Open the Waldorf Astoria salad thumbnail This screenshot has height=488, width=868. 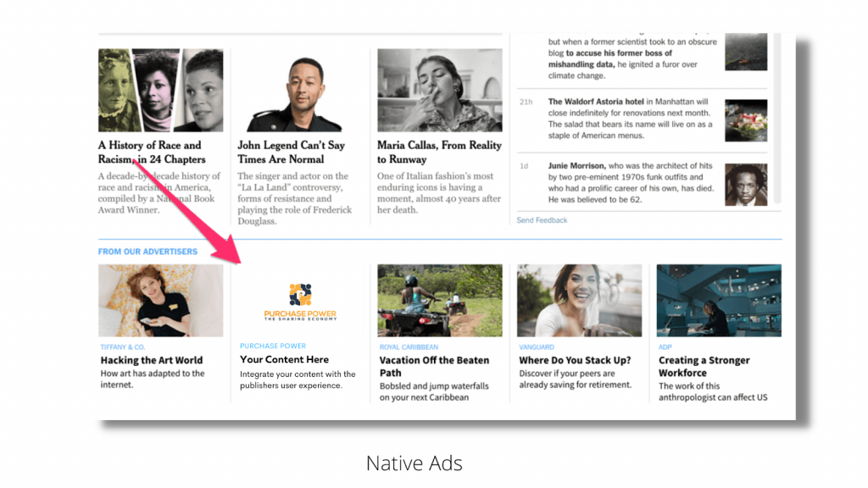coord(745,119)
